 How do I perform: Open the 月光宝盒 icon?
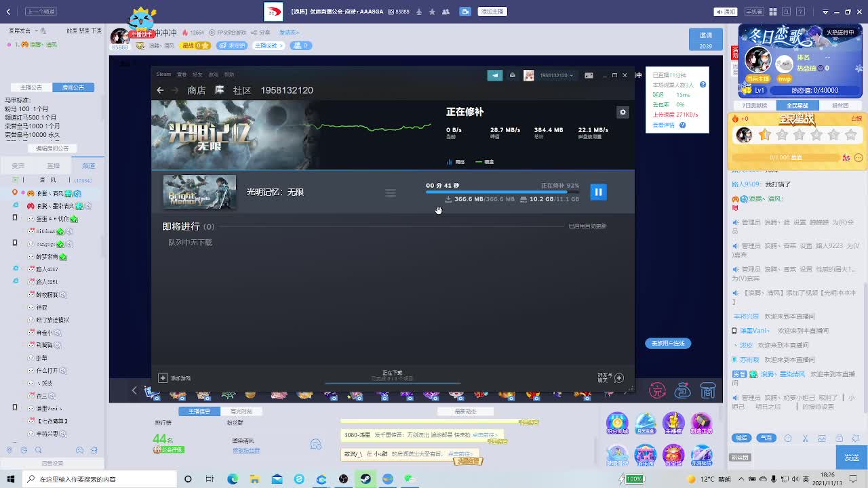coord(645,424)
